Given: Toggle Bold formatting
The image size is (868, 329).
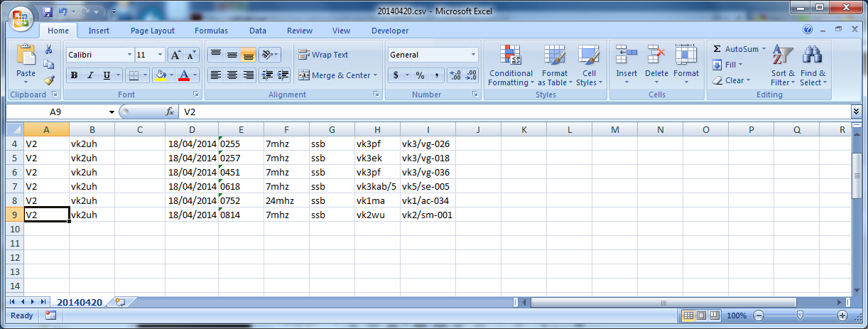Looking at the screenshot, I should (74, 75).
